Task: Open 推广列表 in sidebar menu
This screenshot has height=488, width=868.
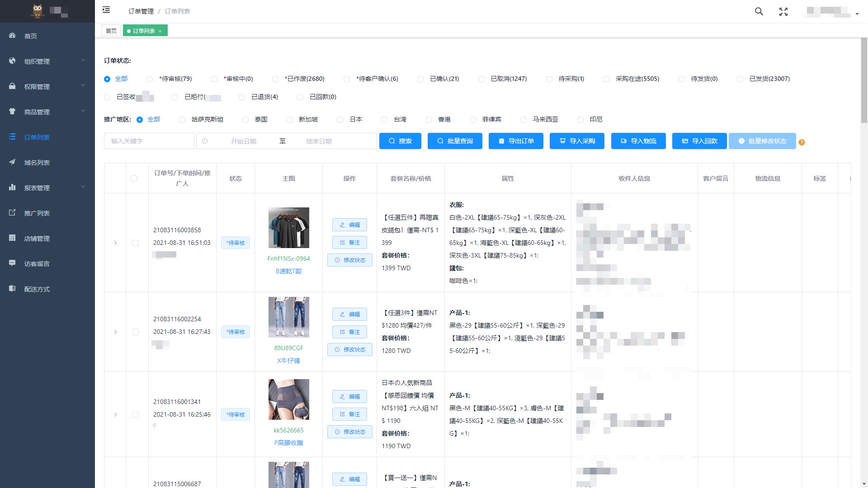Action: pyautogui.click(x=37, y=213)
